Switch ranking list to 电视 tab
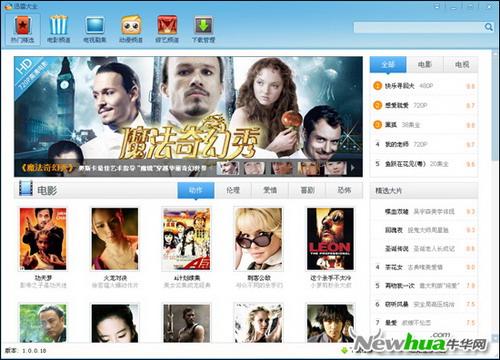The image size is (500, 360). (x=461, y=64)
